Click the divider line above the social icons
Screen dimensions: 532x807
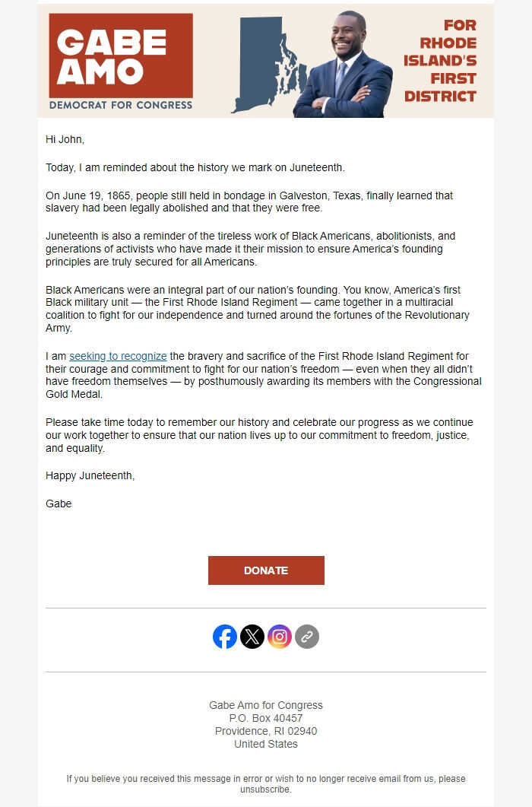coord(266,607)
